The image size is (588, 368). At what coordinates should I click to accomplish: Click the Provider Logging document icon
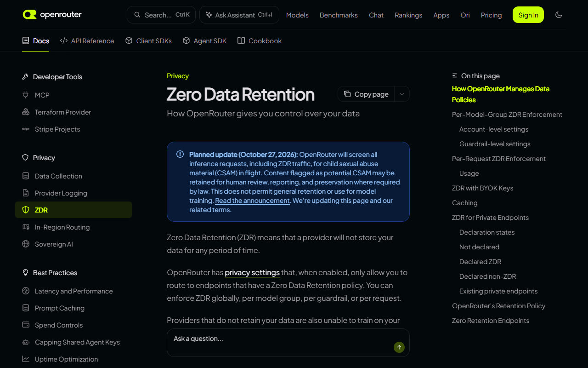pos(26,193)
